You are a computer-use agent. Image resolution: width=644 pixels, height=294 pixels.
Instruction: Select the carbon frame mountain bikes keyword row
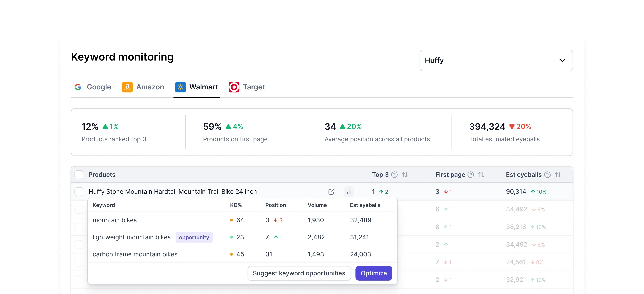click(135, 254)
